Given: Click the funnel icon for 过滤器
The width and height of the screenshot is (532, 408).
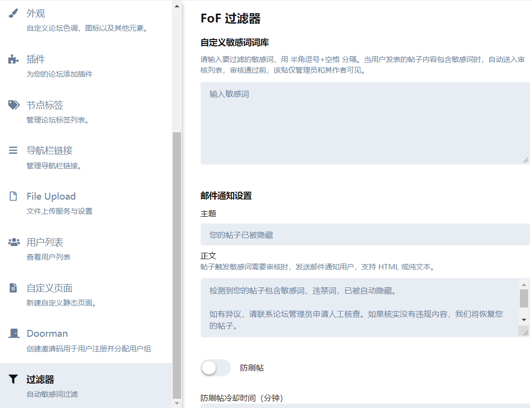Looking at the screenshot, I should point(13,379).
